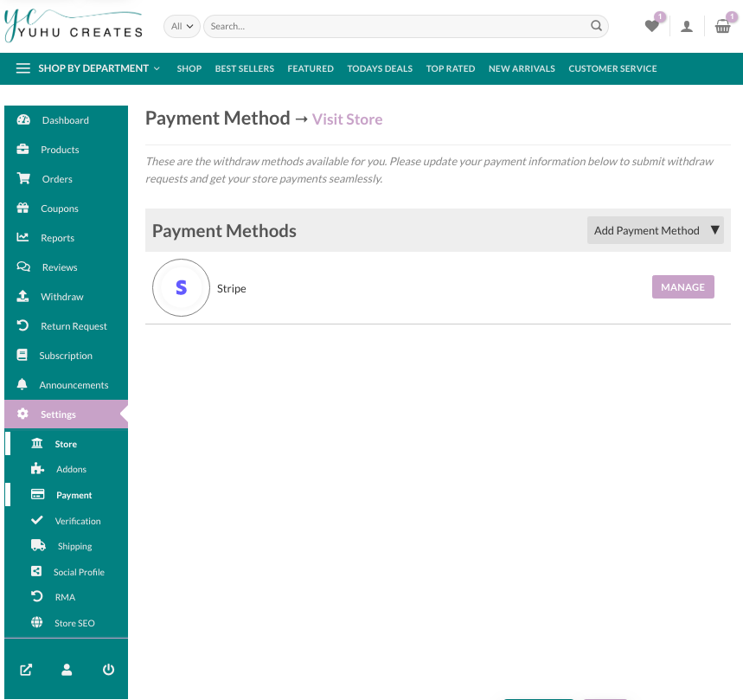This screenshot has width=743, height=700.
Task: Click the Return Request undo icon
Action: click(x=22, y=325)
